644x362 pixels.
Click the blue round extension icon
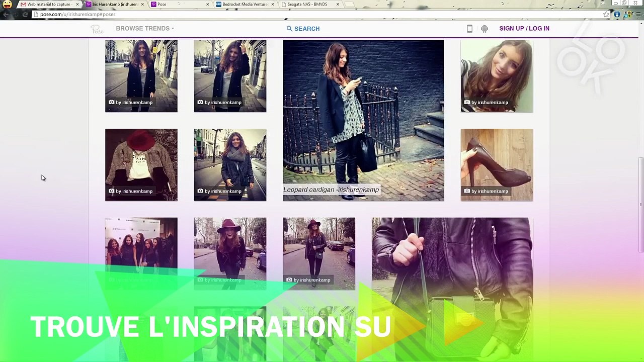coord(617,15)
